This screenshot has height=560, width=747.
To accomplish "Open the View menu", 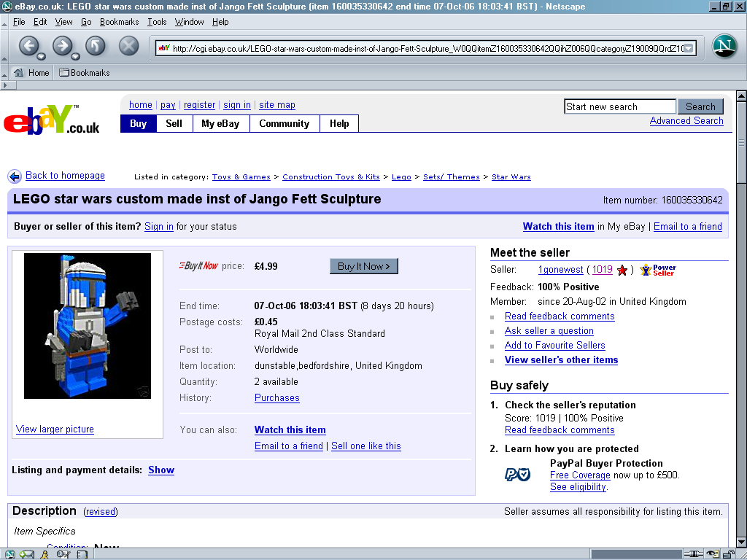I will pyautogui.click(x=64, y=22).
